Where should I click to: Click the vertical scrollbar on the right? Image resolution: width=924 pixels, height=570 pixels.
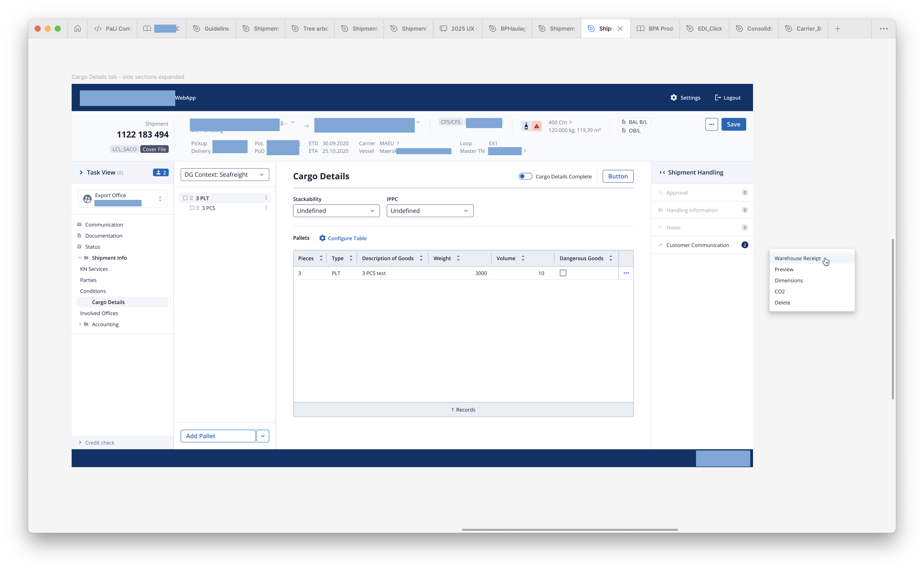(892, 319)
